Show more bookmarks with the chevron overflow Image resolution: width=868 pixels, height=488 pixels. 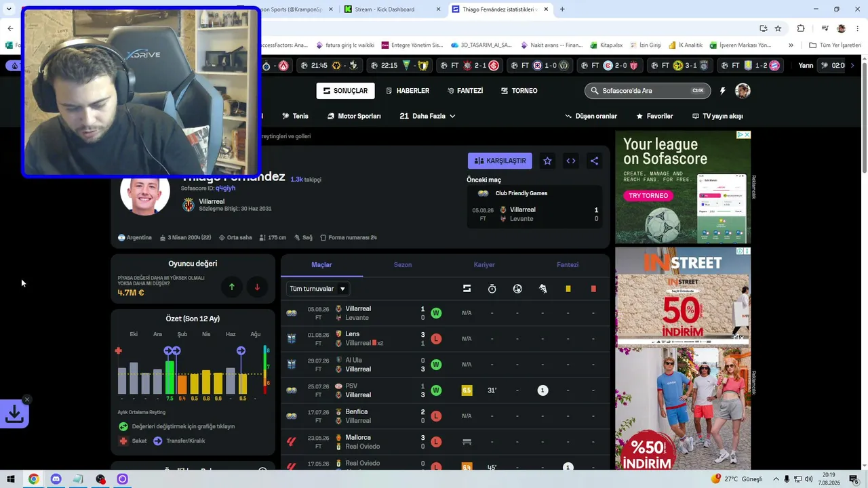pos(791,45)
